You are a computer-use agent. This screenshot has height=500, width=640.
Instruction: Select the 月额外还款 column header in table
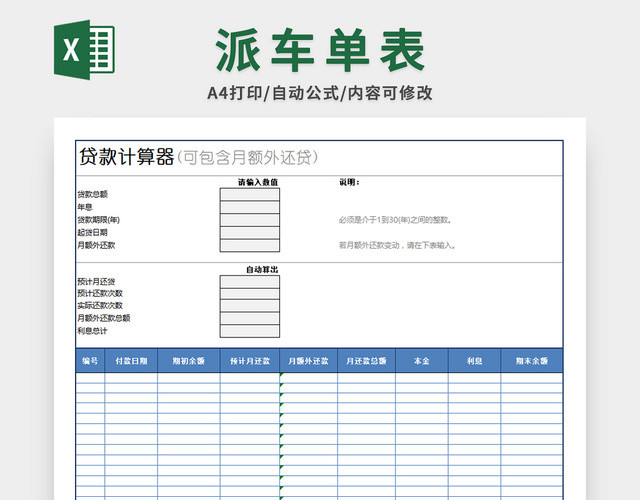[x=309, y=361]
